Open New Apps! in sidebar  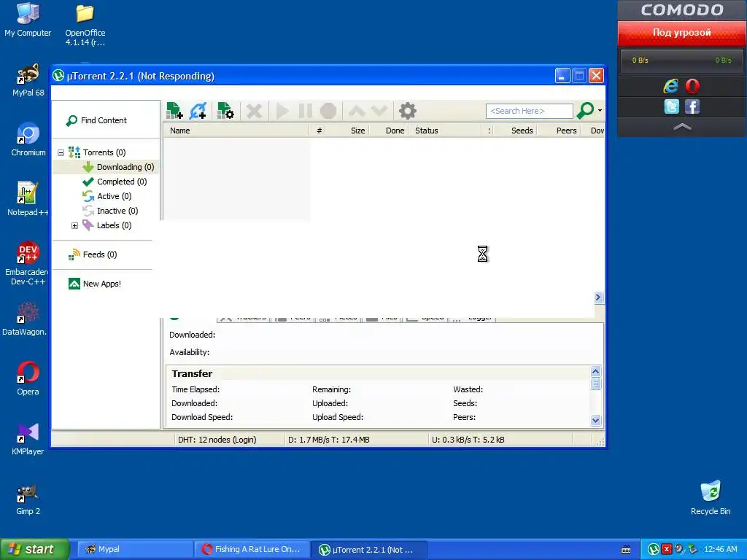pyautogui.click(x=95, y=284)
